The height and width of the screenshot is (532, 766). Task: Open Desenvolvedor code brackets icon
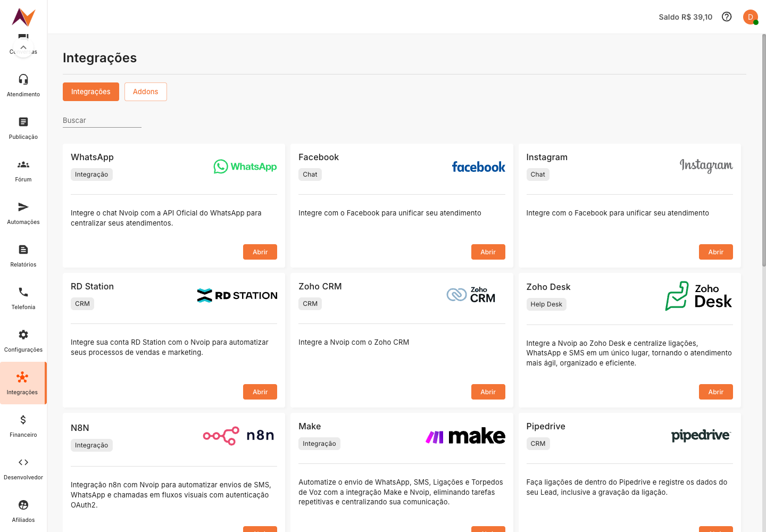(x=23, y=462)
